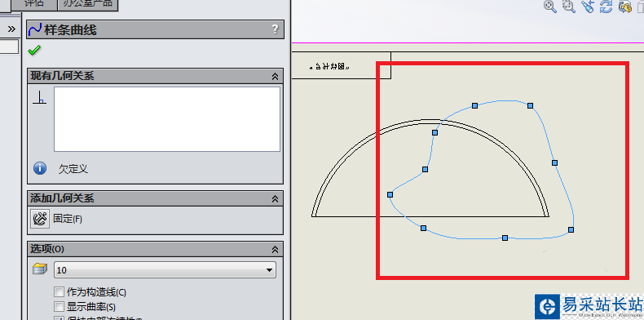Click the blue information status icon

40,168
